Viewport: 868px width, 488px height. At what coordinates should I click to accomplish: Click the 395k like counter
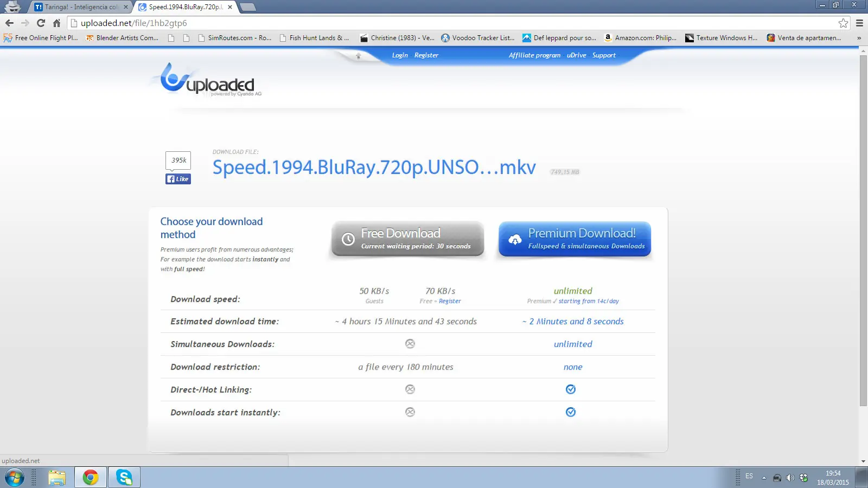coord(178,160)
